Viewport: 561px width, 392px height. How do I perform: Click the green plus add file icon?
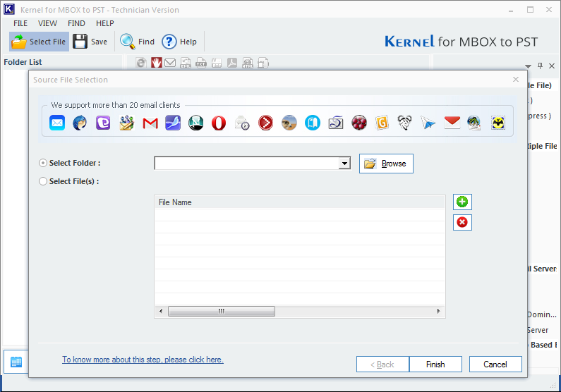pyautogui.click(x=462, y=202)
